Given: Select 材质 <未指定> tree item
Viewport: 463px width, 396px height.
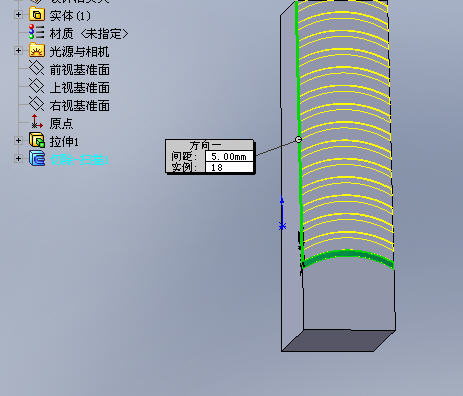Looking at the screenshot, I should click(x=89, y=34).
